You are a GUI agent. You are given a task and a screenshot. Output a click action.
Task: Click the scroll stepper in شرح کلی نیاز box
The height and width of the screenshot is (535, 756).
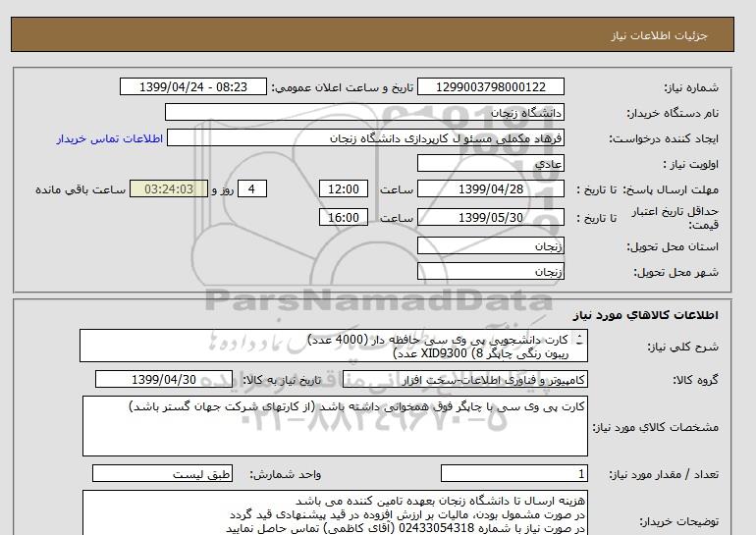(579, 341)
